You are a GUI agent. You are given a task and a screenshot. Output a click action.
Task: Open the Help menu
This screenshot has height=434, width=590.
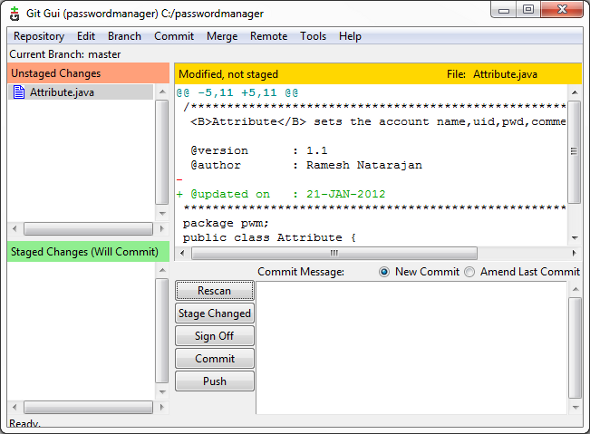350,36
